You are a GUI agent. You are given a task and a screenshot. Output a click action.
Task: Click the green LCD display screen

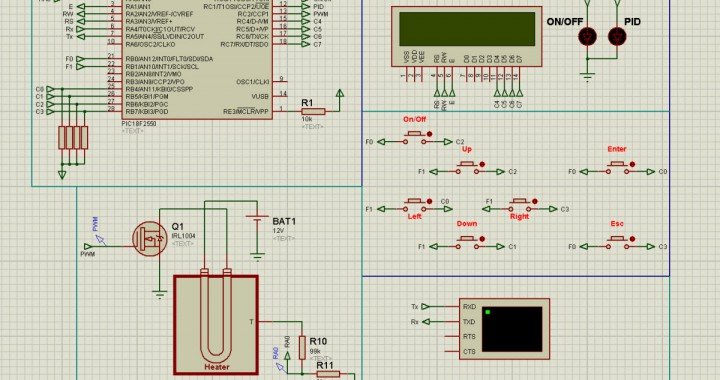tap(467, 29)
